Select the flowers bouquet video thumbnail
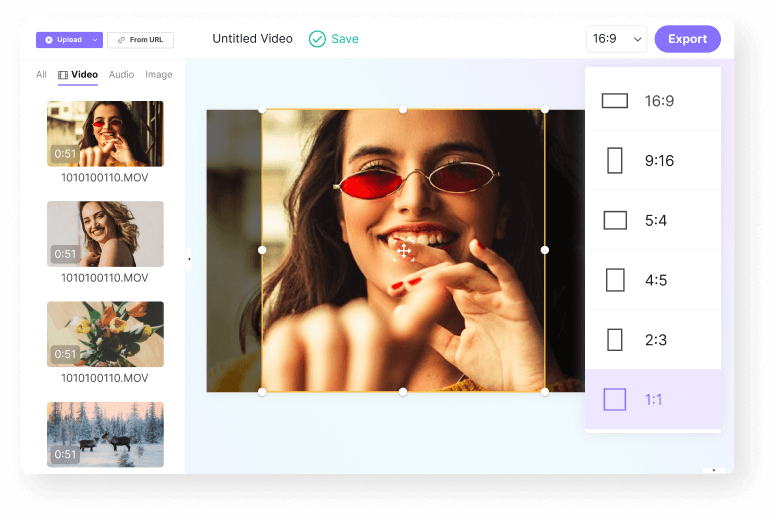Viewport: 777px width, 518px height. (105, 334)
